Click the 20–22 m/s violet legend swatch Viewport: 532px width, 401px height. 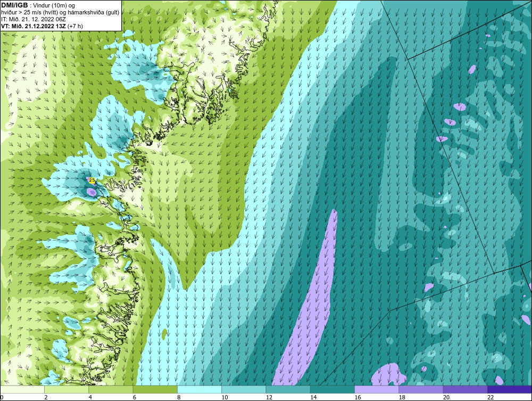(465, 389)
